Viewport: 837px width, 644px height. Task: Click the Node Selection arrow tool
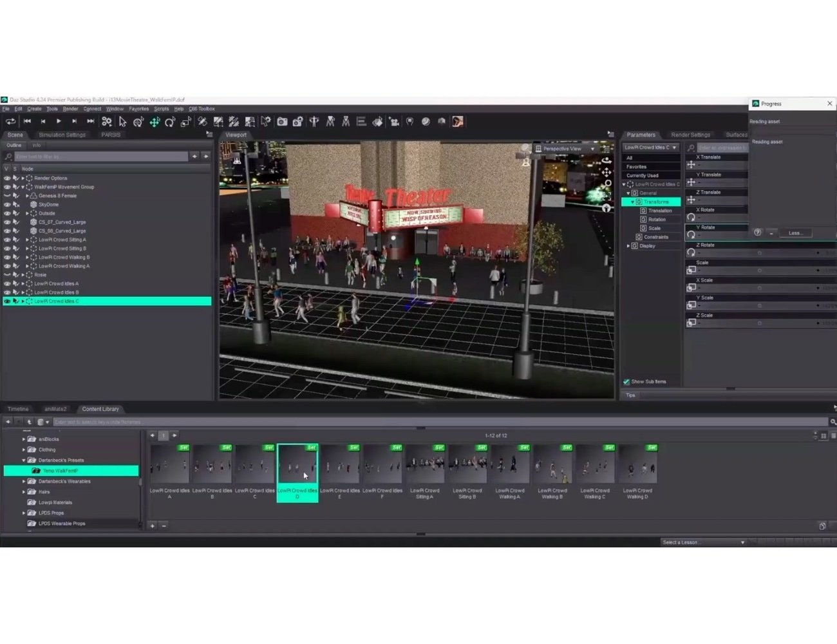click(x=122, y=122)
